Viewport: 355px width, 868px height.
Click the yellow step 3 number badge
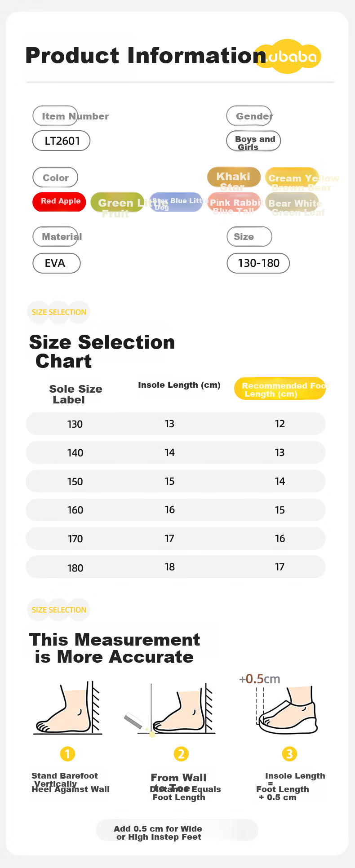click(x=289, y=753)
